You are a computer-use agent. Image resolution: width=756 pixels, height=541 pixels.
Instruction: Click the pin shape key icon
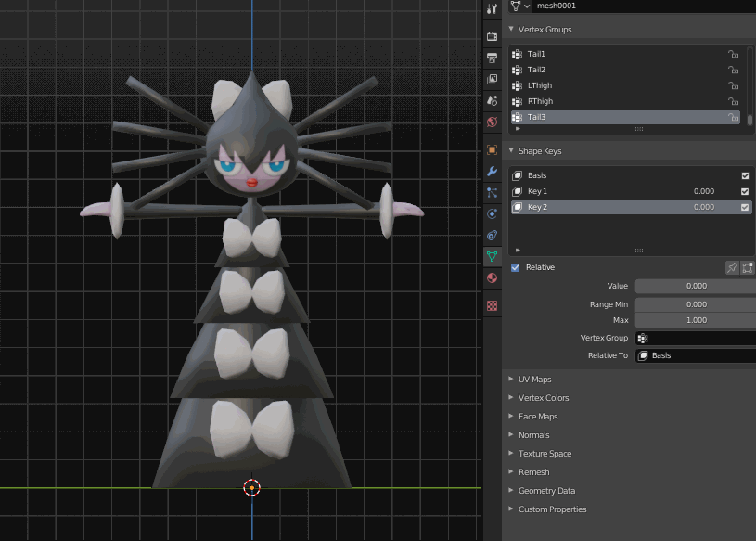(732, 267)
